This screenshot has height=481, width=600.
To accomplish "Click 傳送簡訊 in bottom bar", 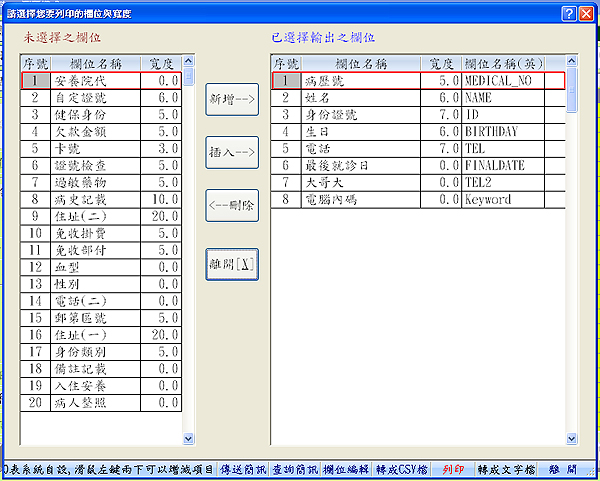I will tap(241, 469).
